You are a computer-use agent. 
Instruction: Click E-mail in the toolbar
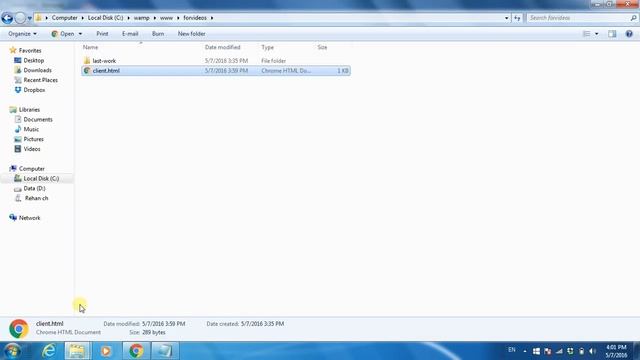130,34
